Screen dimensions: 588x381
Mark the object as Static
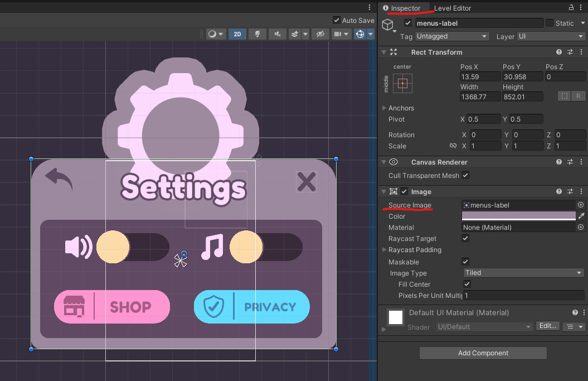click(550, 23)
